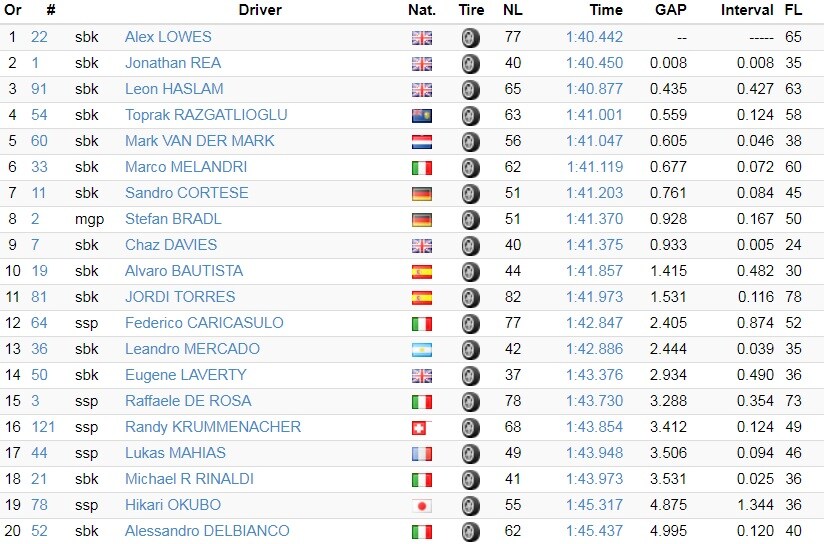Viewport: 824px width, 544px height.
Task: Click the tire icon in Alex LOWES row
Action: (470, 38)
